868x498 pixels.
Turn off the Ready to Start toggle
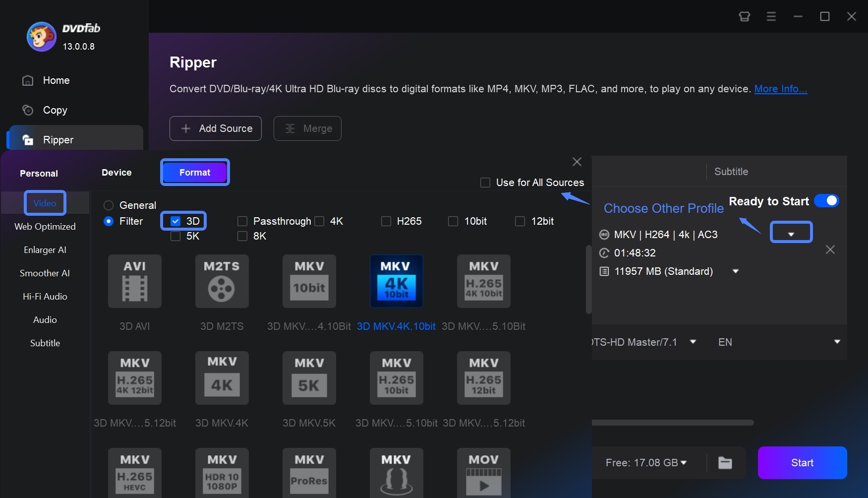pyautogui.click(x=826, y=201)
